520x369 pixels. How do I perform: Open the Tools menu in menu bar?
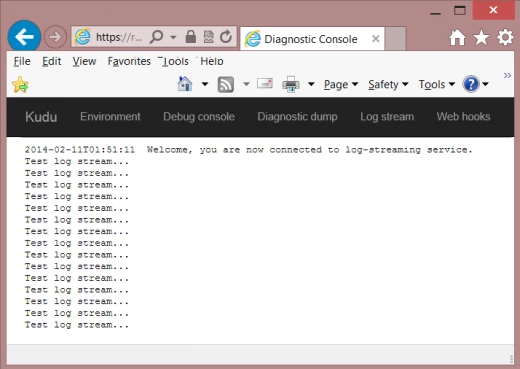tap(174, 61)
